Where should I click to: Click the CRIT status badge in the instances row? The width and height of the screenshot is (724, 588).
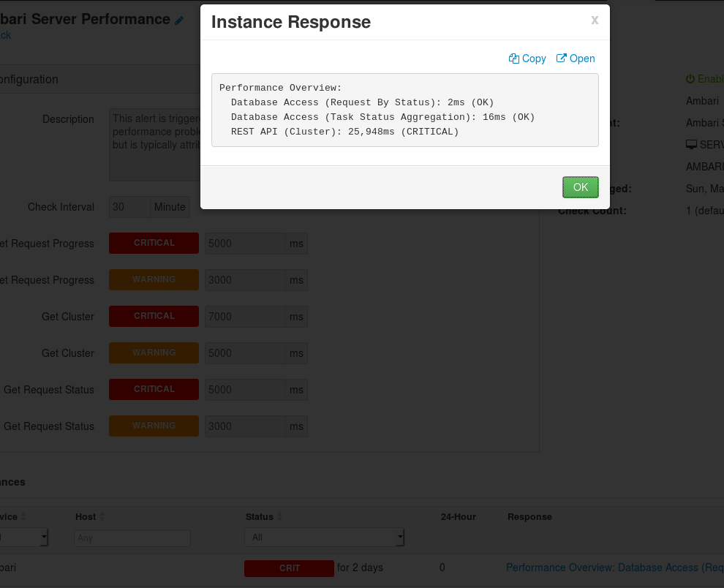[289, 568]
